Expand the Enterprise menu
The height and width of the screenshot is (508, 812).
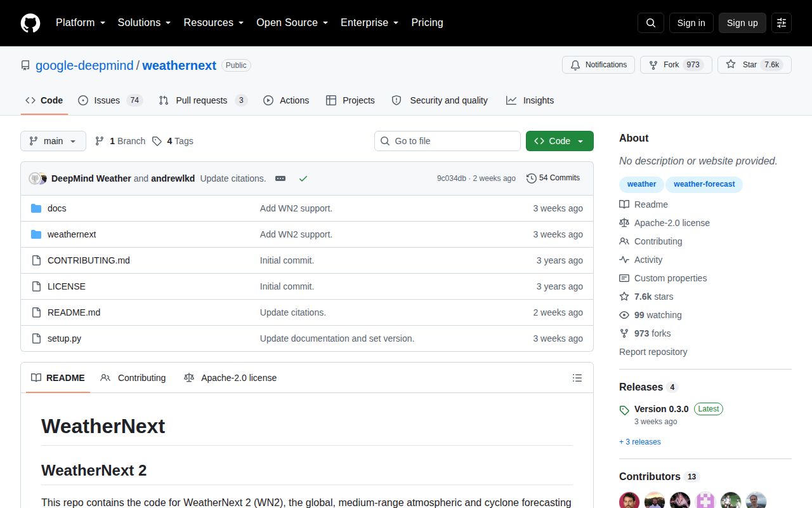tap(370, 23)
